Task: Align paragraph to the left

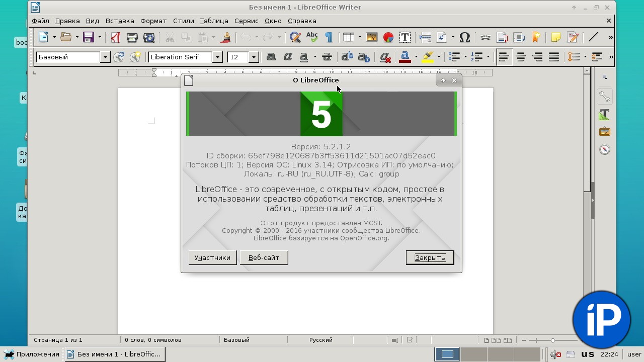Action: click(504, 57)
